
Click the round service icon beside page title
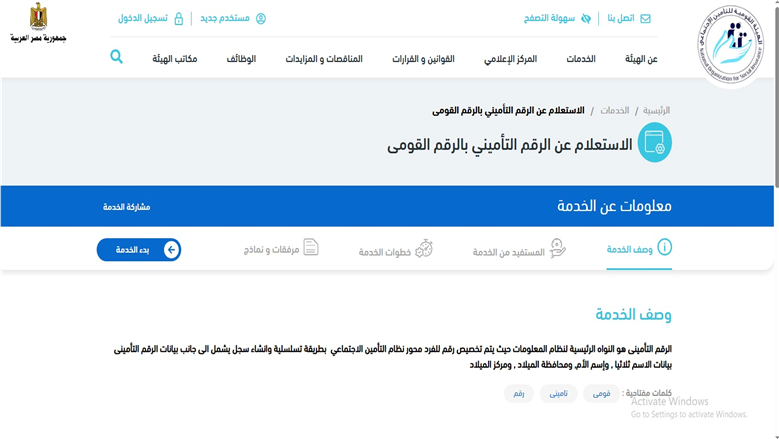click(654, 143)
